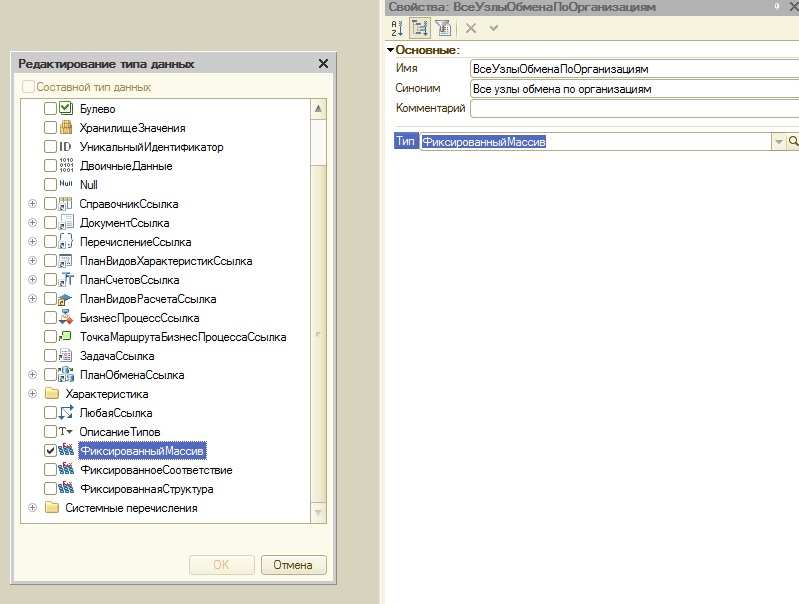Select the highlighted ФиксированныйМассив row label
The height and width of the screenshot is (604, 799).
[x=142, y=451]
